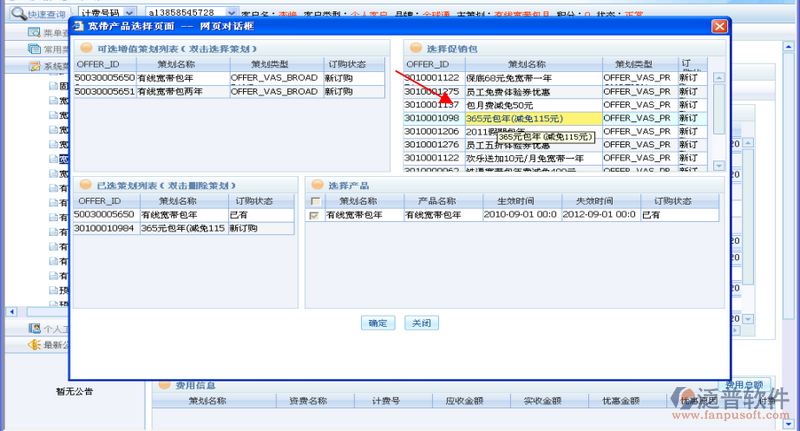Viewport: 800px width, 431px height.
Task: Click the 2010-09-01 effective time cell
Action: 522,215
